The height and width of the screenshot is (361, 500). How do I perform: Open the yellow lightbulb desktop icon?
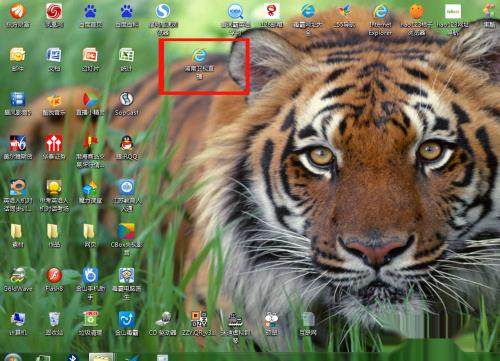(54, 187)
